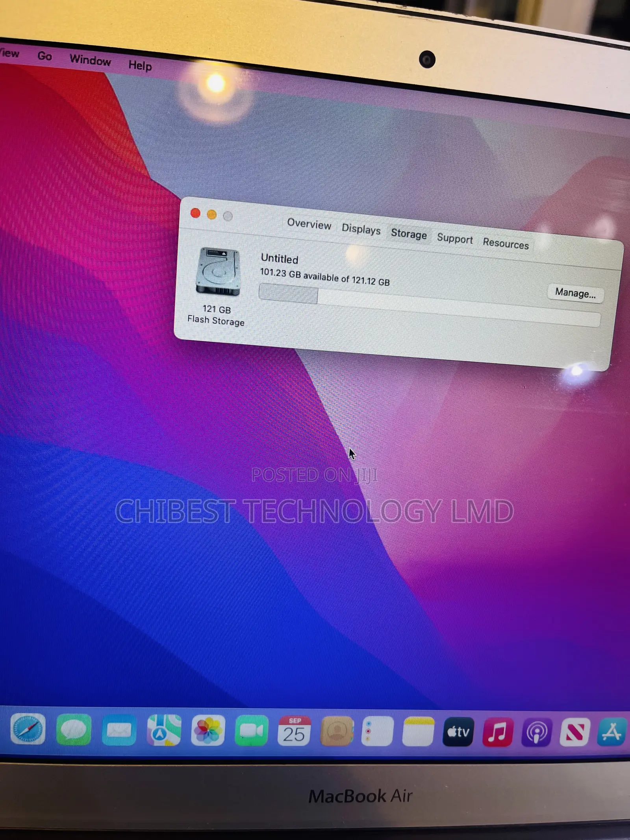Open the Go menu
The image size is (630, 840).
pyautogui.click(x=44, y=56)
